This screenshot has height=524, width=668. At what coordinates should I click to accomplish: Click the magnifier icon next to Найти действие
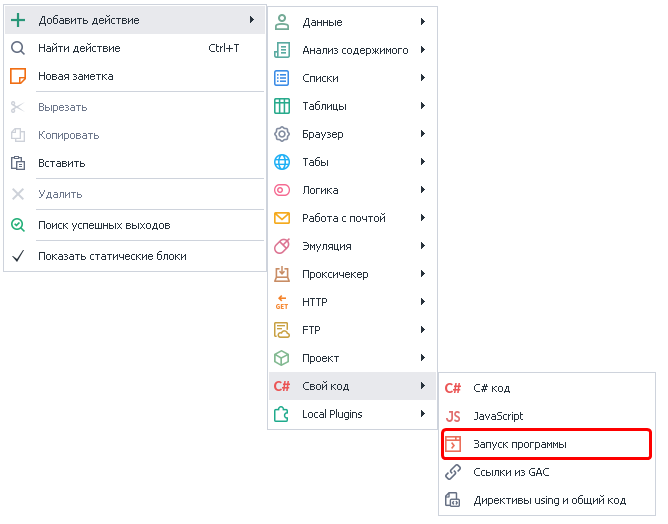[18, 48]
